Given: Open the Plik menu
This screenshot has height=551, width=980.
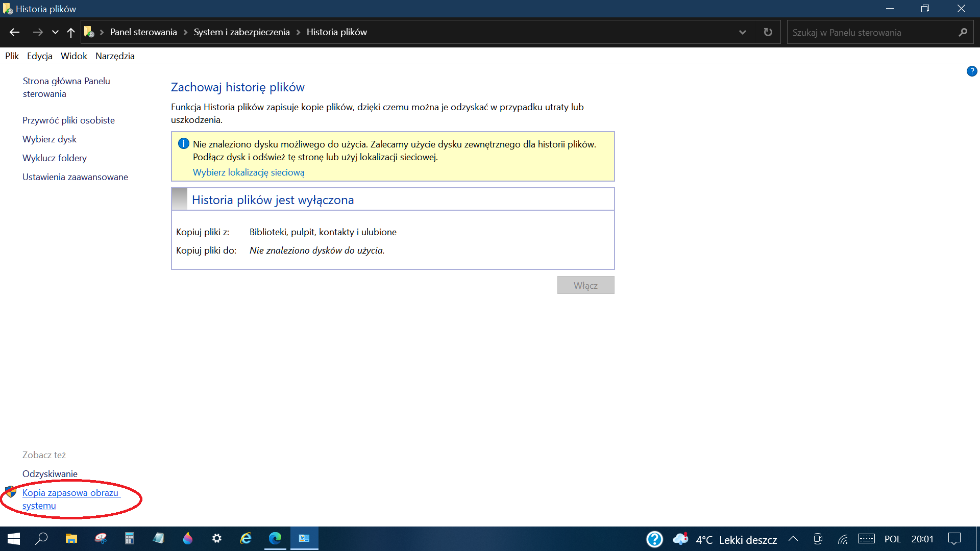Looking at the screenshot, I should [11, 56].
